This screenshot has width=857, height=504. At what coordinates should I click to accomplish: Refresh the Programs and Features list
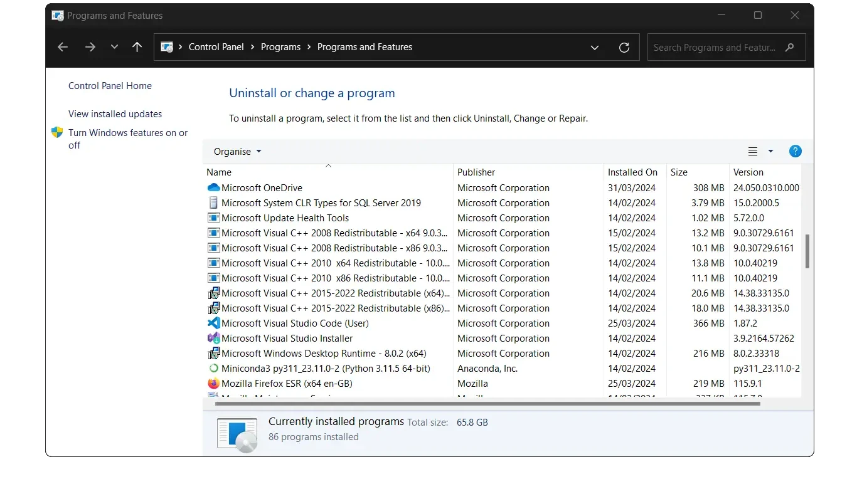(624, 47)
